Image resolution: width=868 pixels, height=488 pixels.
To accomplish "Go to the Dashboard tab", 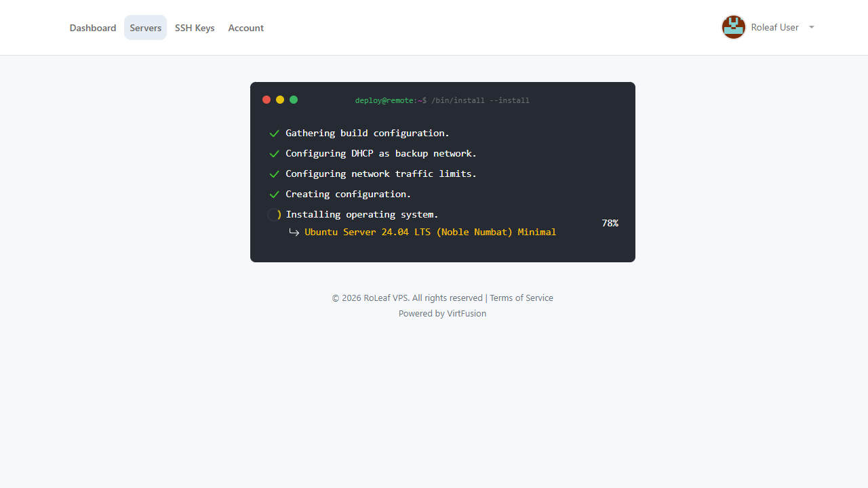I will [x=93, y=28].
